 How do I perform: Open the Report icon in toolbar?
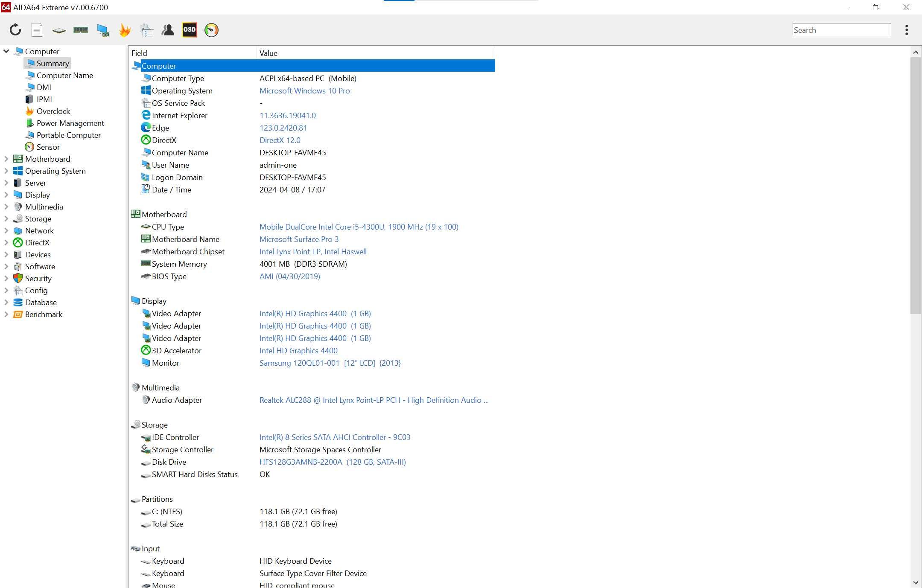click(x=38, y=29)
